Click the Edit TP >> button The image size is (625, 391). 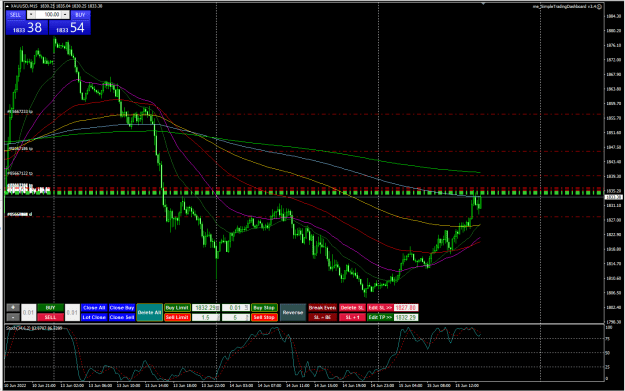coord(380,317)
